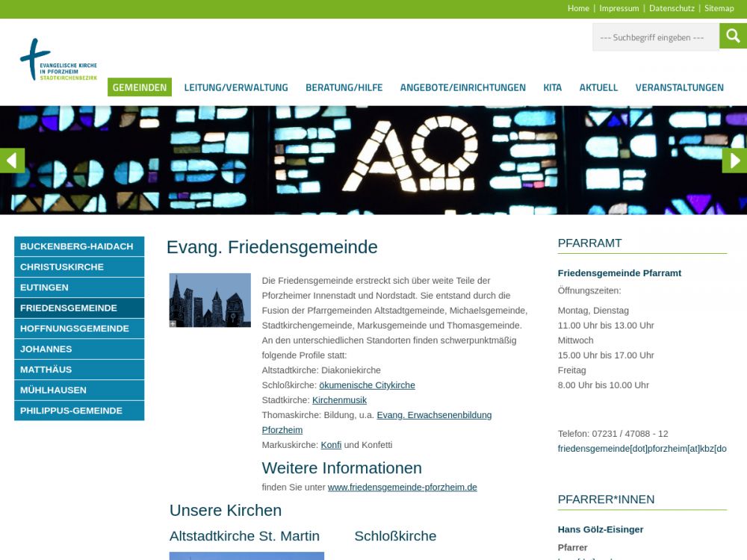Open the www.friedensgemeinde-pforzheim.de link
Screen dimensions: 747x560
click(x=402, y=487)
